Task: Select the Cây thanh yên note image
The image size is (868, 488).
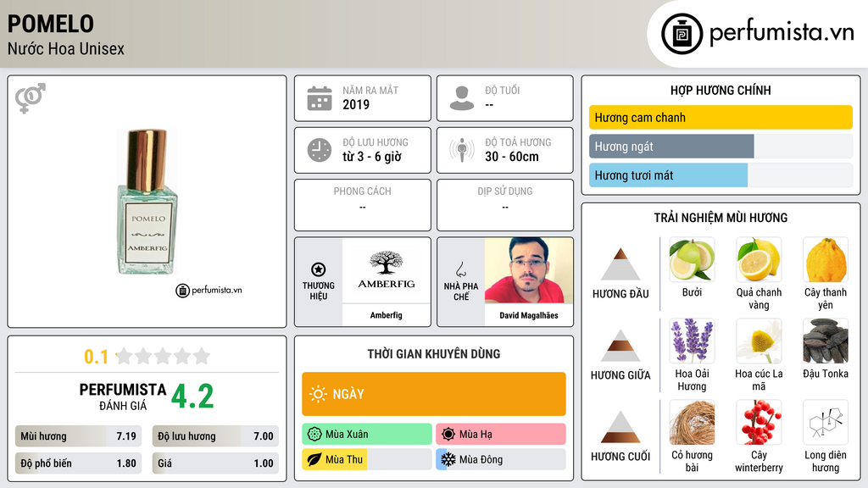Action: point(826,260)
